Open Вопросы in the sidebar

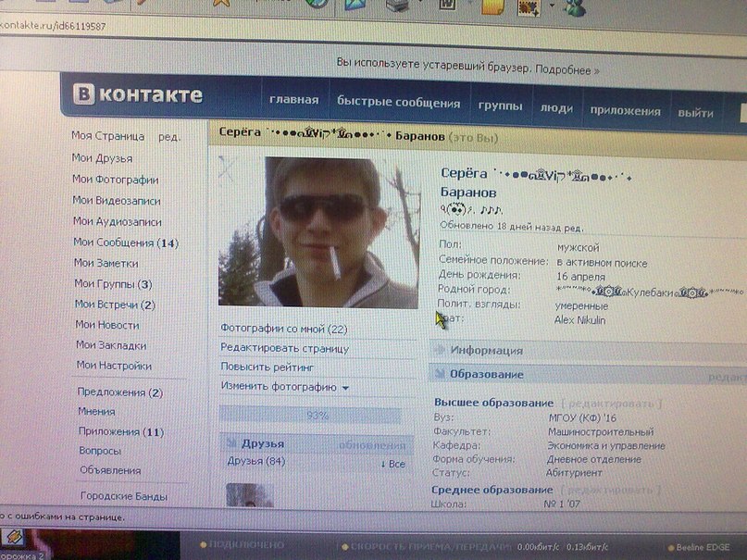click(x=100, y=451)
